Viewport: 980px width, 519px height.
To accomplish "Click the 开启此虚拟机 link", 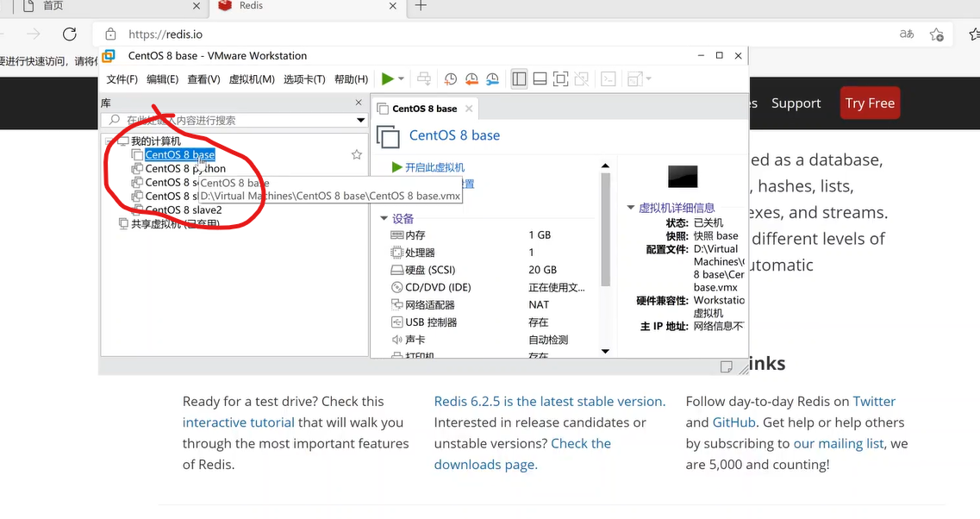I will pos(434,167).
